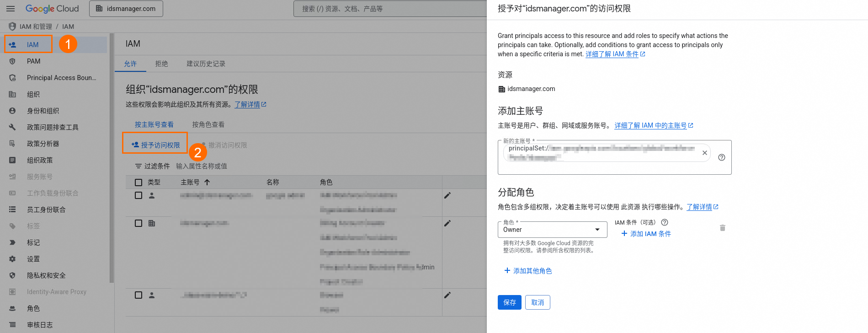This screenshot has height=333, width=868.
Task: Click 添加 IAM 条件 link
Action: [646, 234]
